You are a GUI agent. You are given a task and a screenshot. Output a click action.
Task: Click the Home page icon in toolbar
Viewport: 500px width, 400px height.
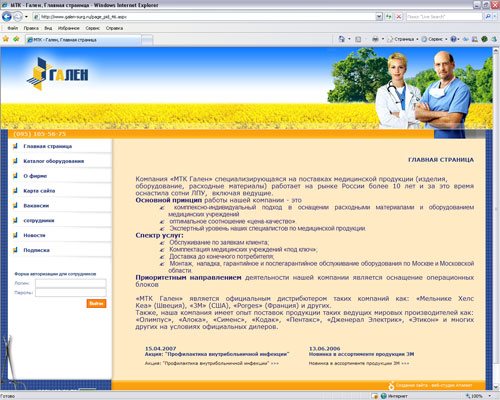(x=341, y=39)
